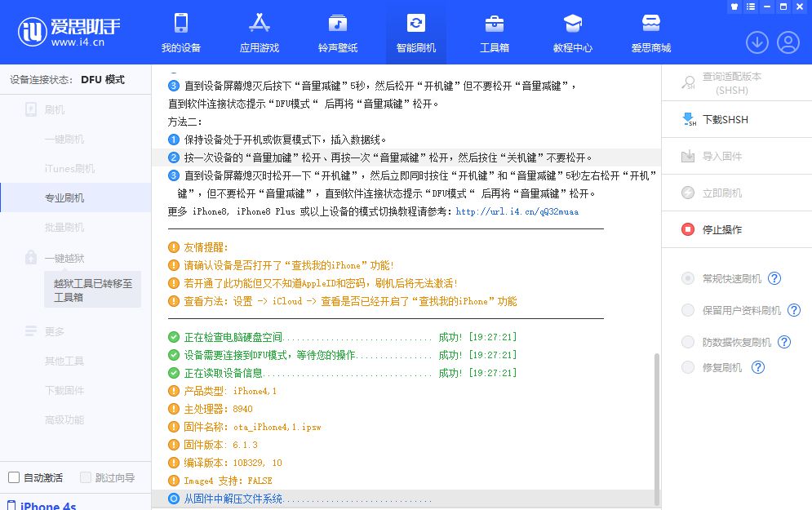Click 导入固件 folder import icon

coord(688,157)
